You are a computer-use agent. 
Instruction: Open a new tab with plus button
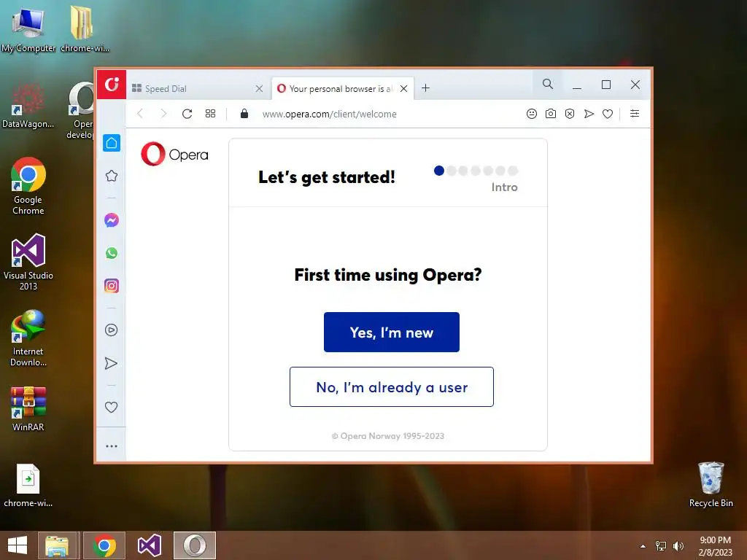coord(425,88)
